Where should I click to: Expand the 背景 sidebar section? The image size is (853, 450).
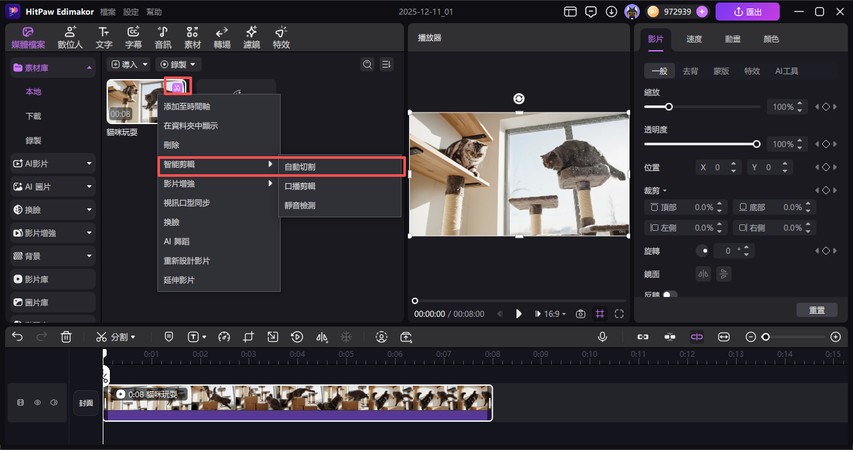point(53,256)
